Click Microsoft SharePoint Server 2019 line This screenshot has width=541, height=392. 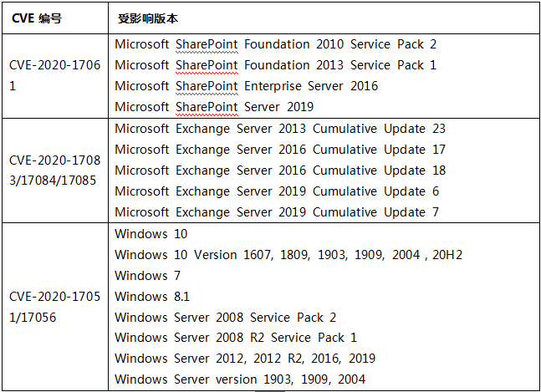tap(214, 107)
